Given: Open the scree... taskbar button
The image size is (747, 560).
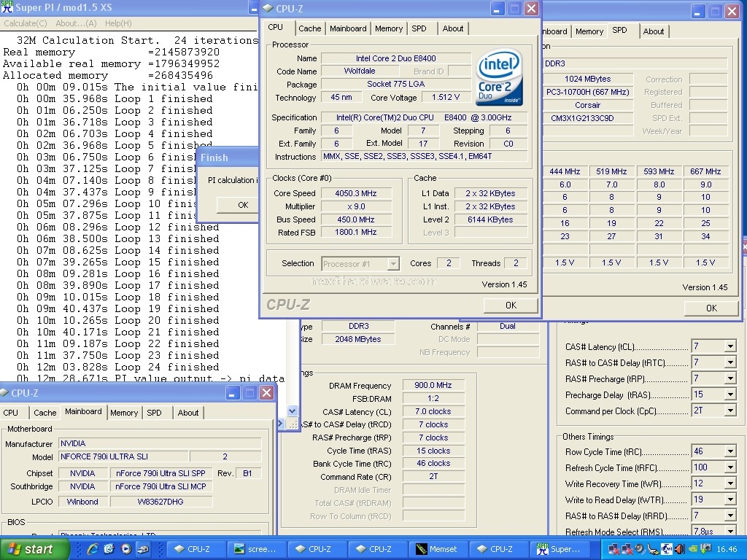Looking at the screenshot, I should [256, 549].
